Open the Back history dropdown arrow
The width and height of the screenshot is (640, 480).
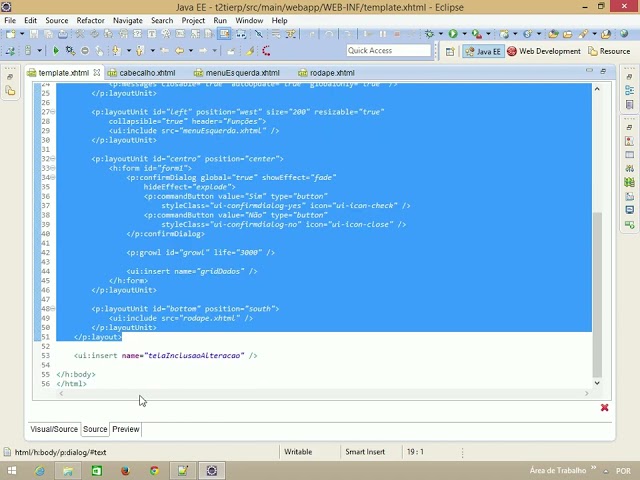coord(191,51)
